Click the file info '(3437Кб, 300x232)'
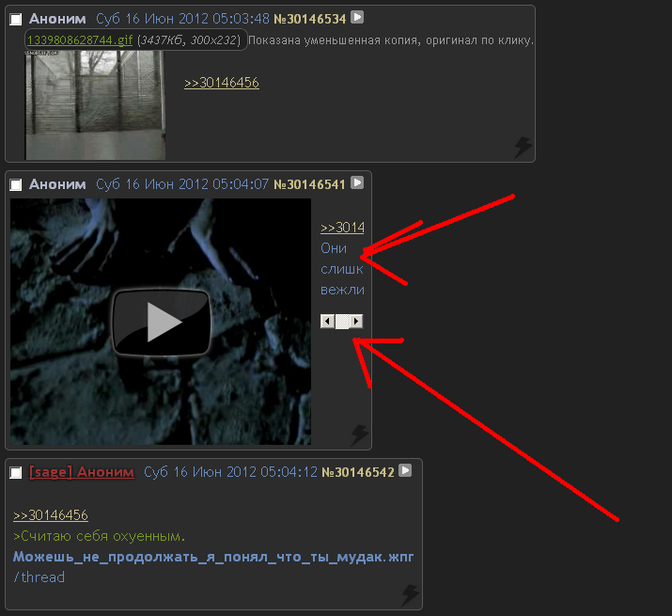Viewport: 672px width, 616px height. 189,40
